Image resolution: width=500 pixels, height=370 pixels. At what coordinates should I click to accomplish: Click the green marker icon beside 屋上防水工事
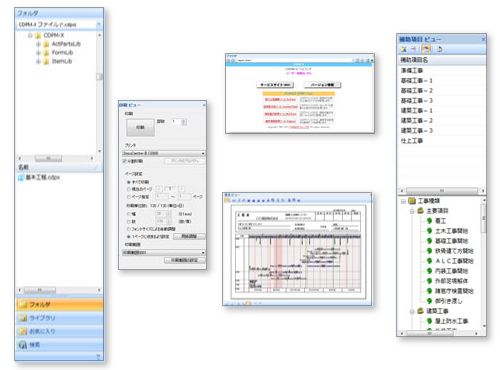(430, 321)
